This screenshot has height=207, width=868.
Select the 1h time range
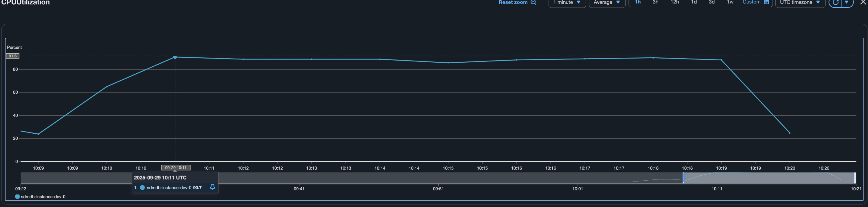(x=637, y=2)
